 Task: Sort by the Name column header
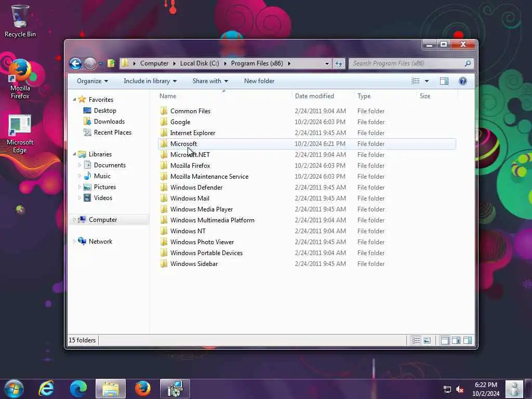(168, 96)
